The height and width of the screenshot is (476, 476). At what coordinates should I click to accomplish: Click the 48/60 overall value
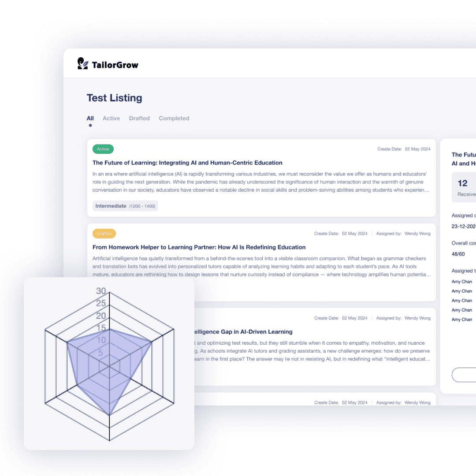458,254
